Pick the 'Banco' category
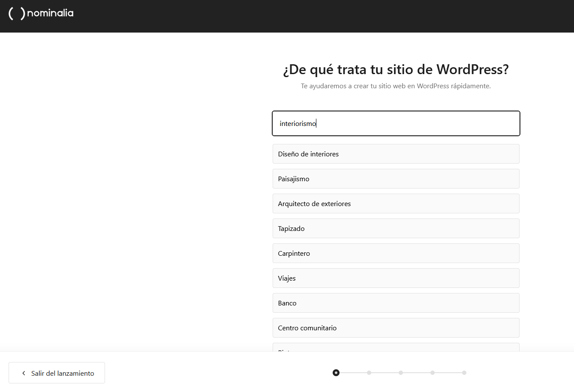The width and height of the screenshot is (574, 392). coord(396,303)
